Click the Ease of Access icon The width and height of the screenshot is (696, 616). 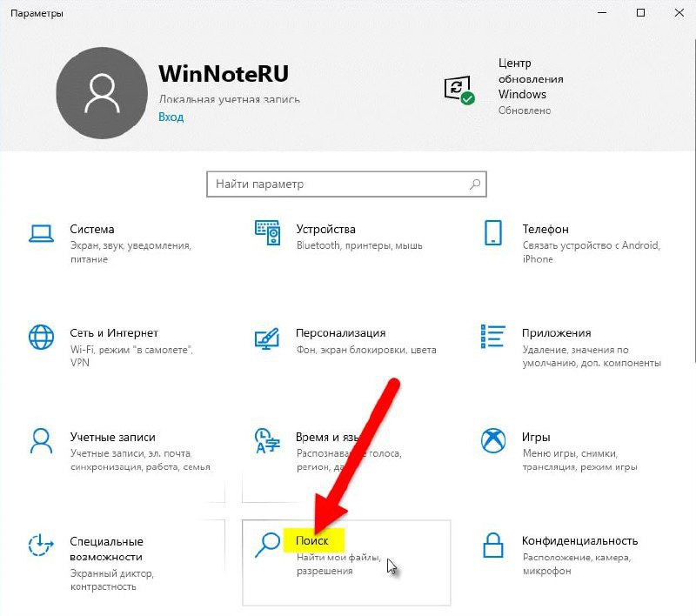click(41, 546)
